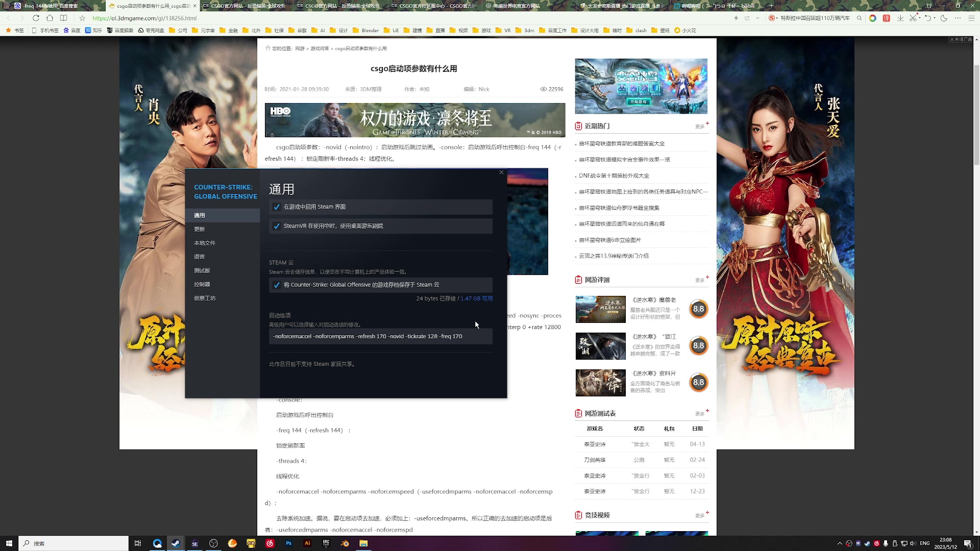The width and height of the screenshot is (980, 551).
Task: Click the screenshot scissors icon
Action: 913,18
